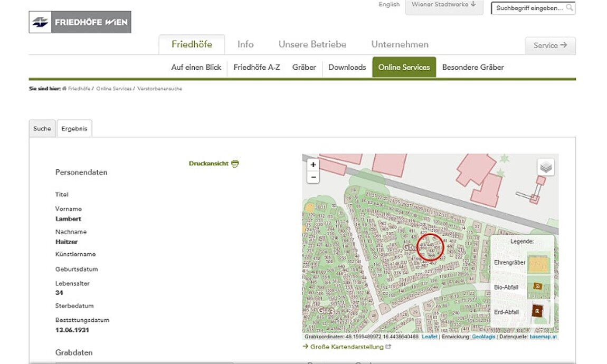
Task: Open the Druckansicht print view link
Action: (x=208, y=164)
